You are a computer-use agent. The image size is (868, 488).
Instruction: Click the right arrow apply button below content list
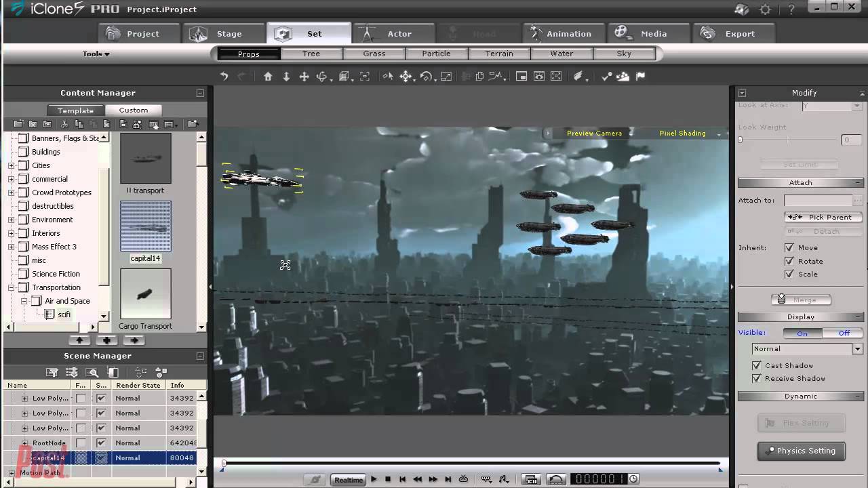tap(134, 340)
